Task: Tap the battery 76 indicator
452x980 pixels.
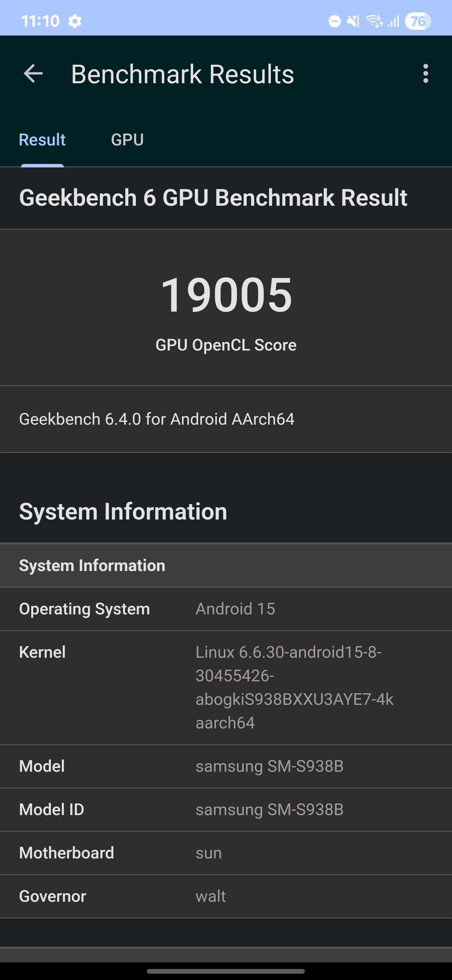Action: pyautogui.click(x=418, y=21)
